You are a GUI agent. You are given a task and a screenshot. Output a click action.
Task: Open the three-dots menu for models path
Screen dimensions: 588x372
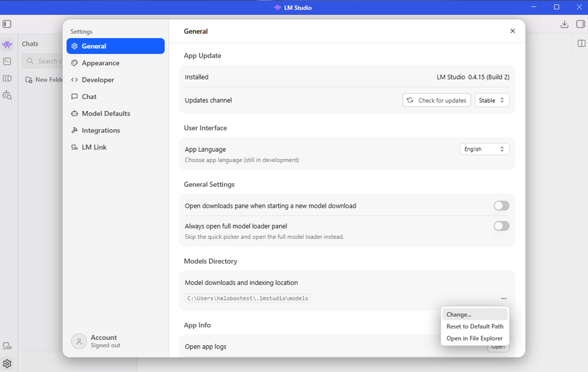click(x=504, y=299)
